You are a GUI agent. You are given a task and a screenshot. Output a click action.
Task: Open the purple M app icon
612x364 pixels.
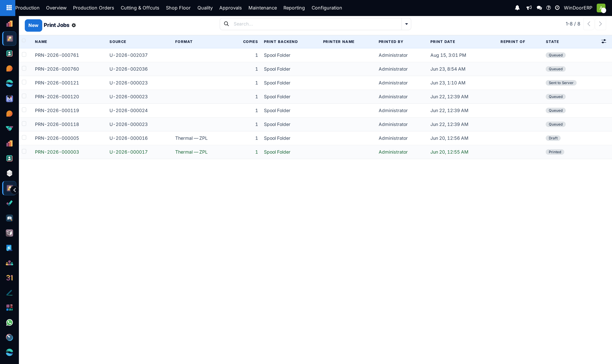coord(9,99)
